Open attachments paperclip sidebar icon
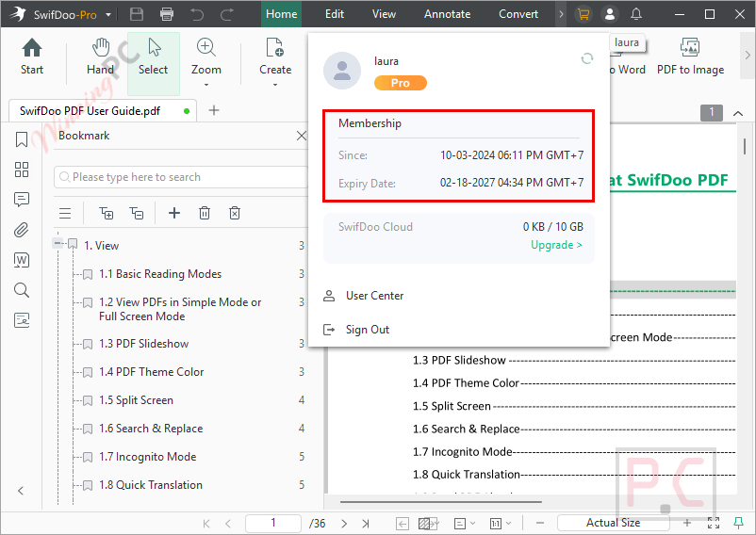This screenshot has height=535, width=756. pos(22,230)
